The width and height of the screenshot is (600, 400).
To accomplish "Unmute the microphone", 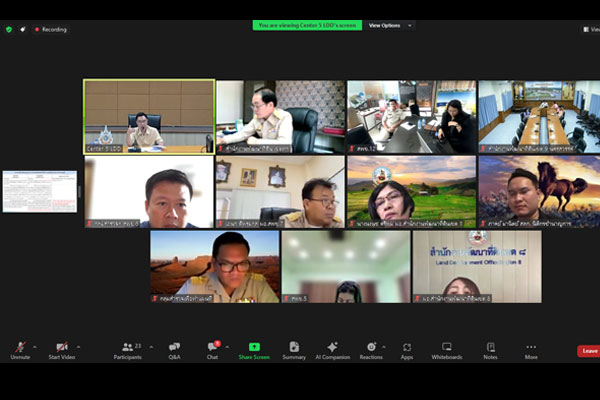I will coord(20,347).
